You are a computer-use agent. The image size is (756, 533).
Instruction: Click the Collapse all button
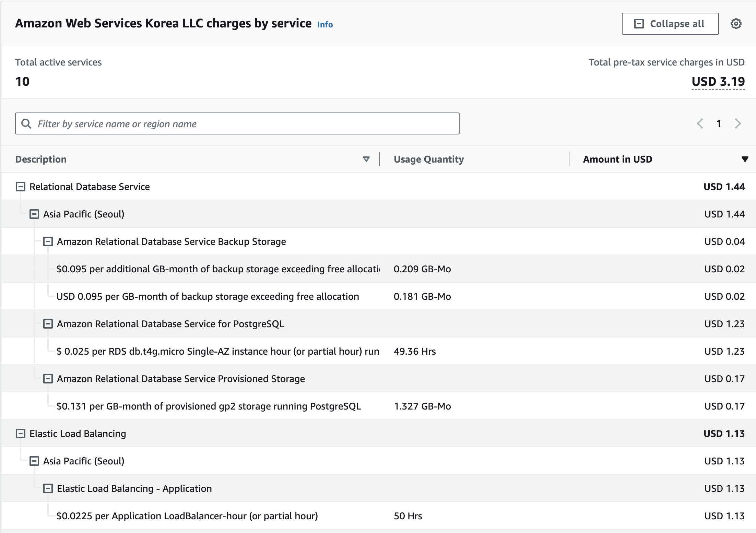point(670,24)
